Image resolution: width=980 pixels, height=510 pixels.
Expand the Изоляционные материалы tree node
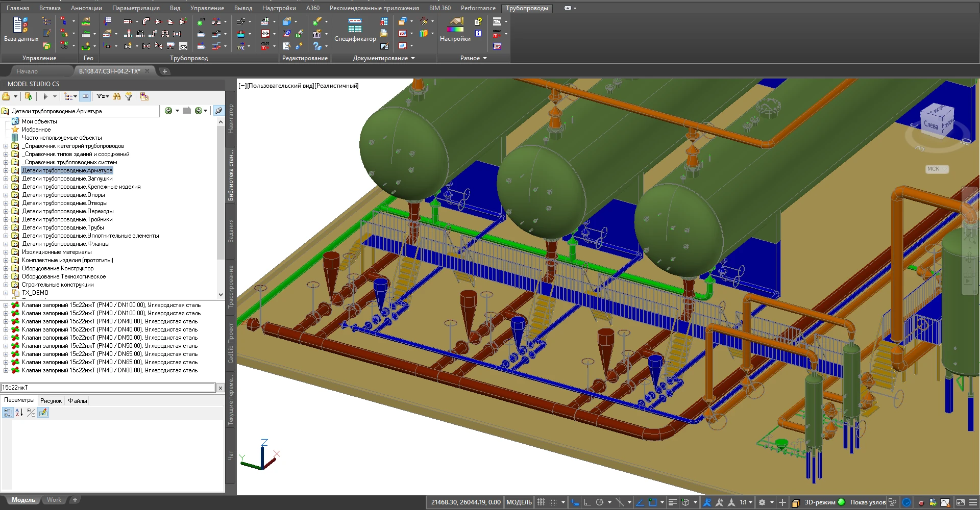tap(6, 252)
